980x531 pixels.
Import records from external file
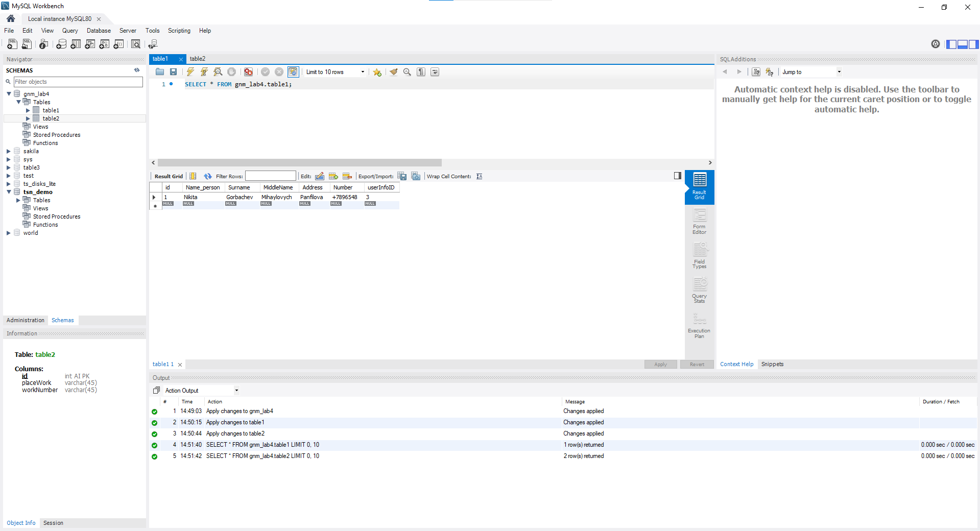tap(416, 176)
